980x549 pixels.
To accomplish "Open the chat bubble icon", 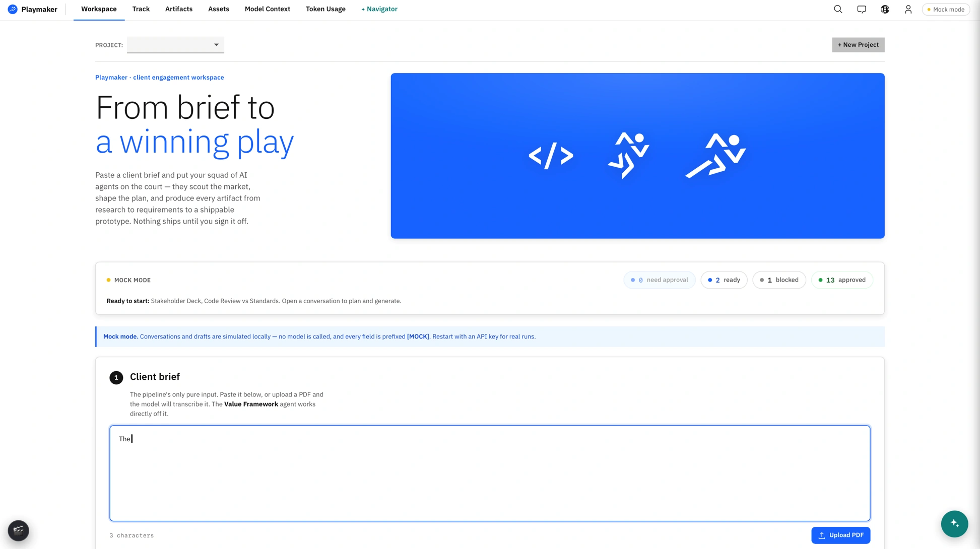I will 862,9.
